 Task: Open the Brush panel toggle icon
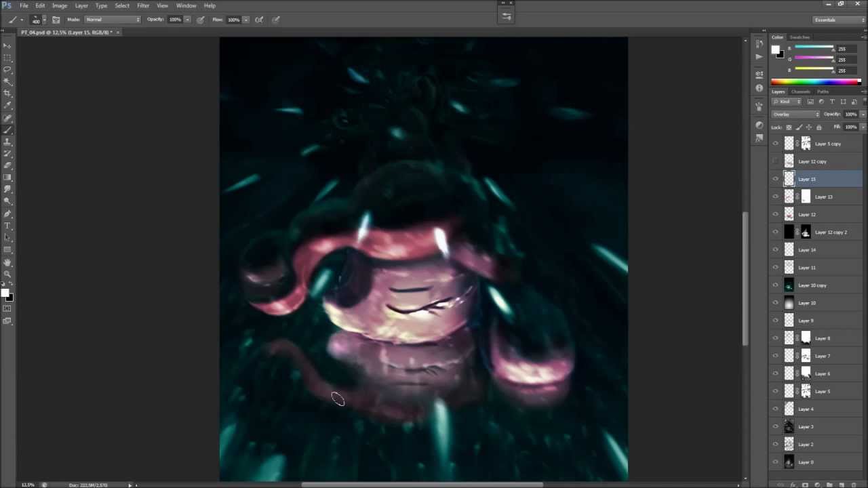(56, 20)
